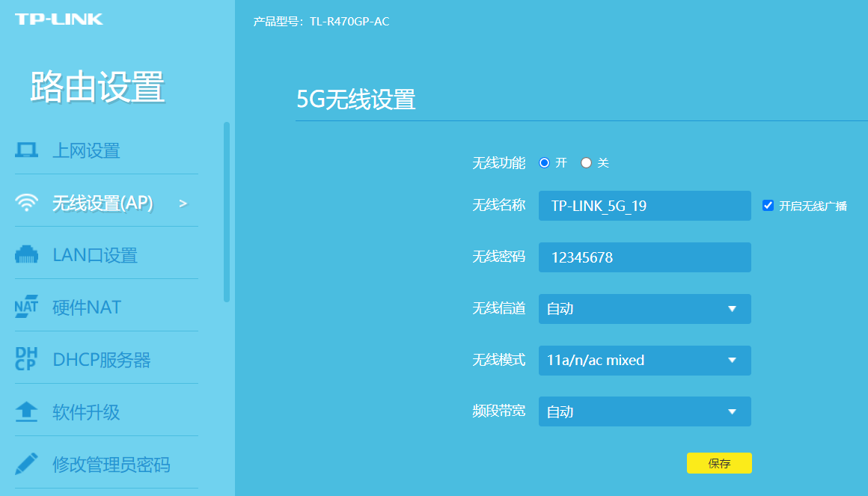Screen dimensions: 868x496
Task: Uncheck the 开启无线广播 checkbox
Action: [x=768, y=206]
